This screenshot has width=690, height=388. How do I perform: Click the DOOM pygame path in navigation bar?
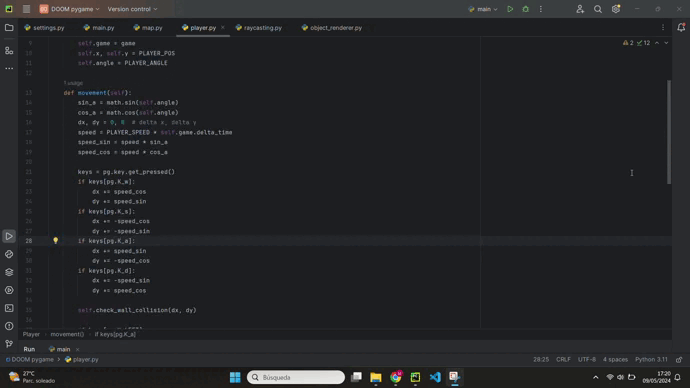[x=30, y=359]
